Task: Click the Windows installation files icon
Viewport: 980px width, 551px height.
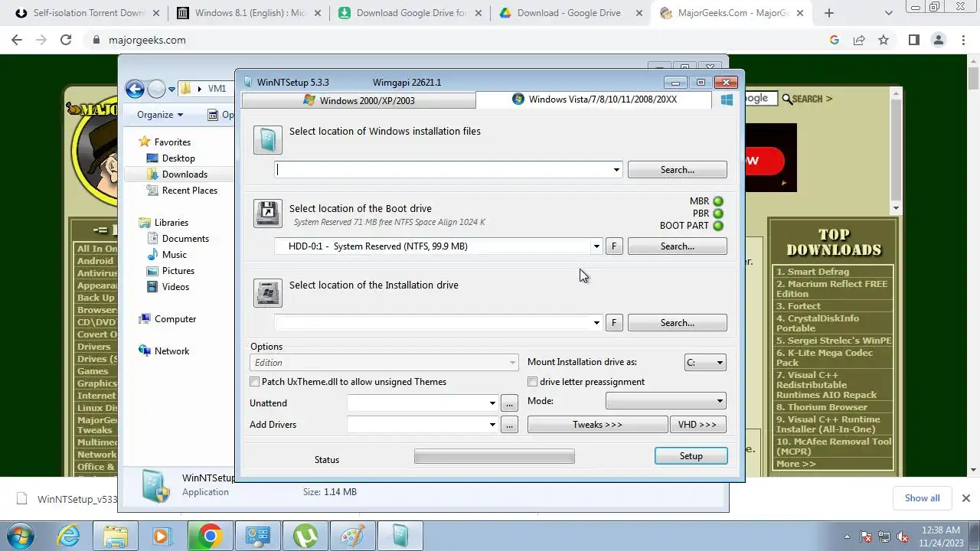Action: (268, 140)
